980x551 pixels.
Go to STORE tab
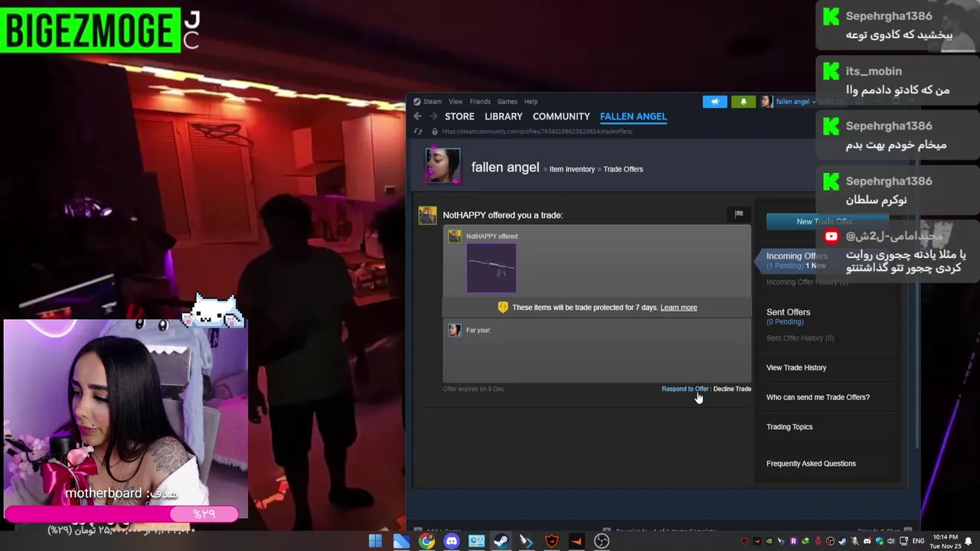click(459, 116)
